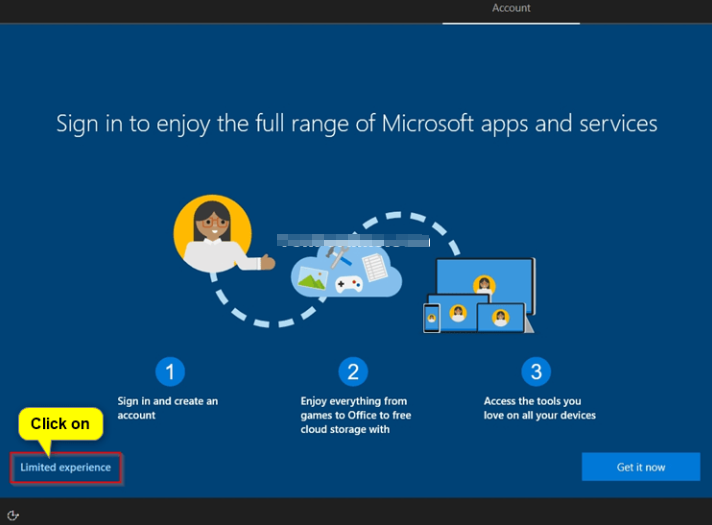Click the document page icon on cloud
712x525 pixels.
[374, 267]
